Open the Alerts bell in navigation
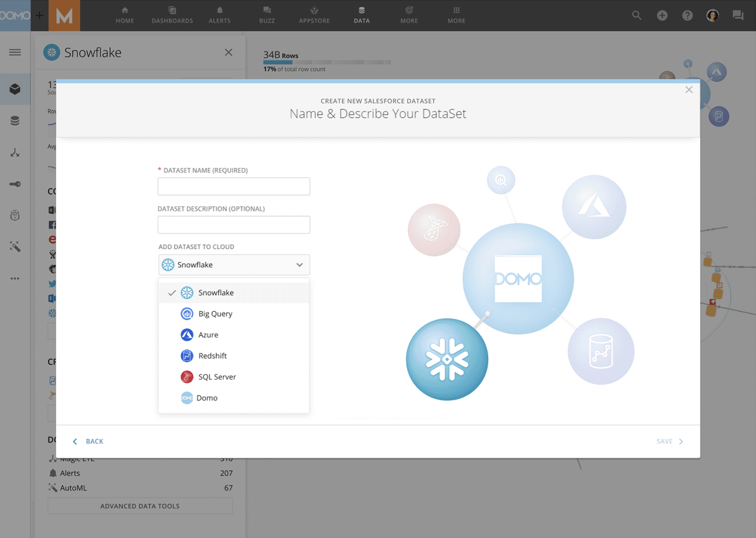This screenshot has width=756, height=538. click(x=219, y=15)
